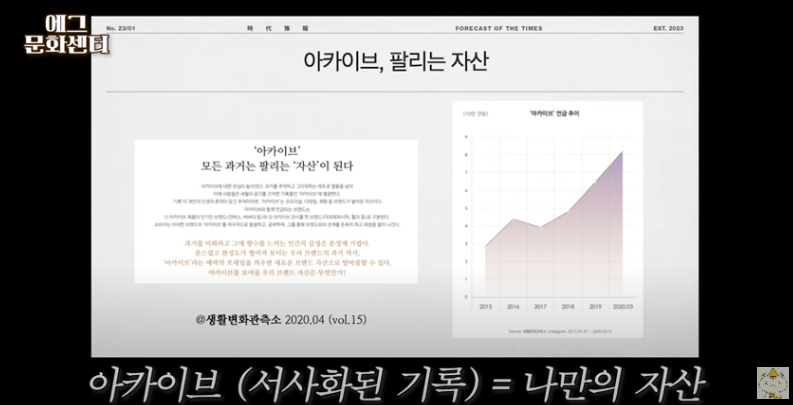This screenshot has height=405, width=793.
Task: Click the '아카이브를 보여줄 우리 브랜드 자산은 무엇인가?' line
Action: pyautogui.click(x=276, y=272)
